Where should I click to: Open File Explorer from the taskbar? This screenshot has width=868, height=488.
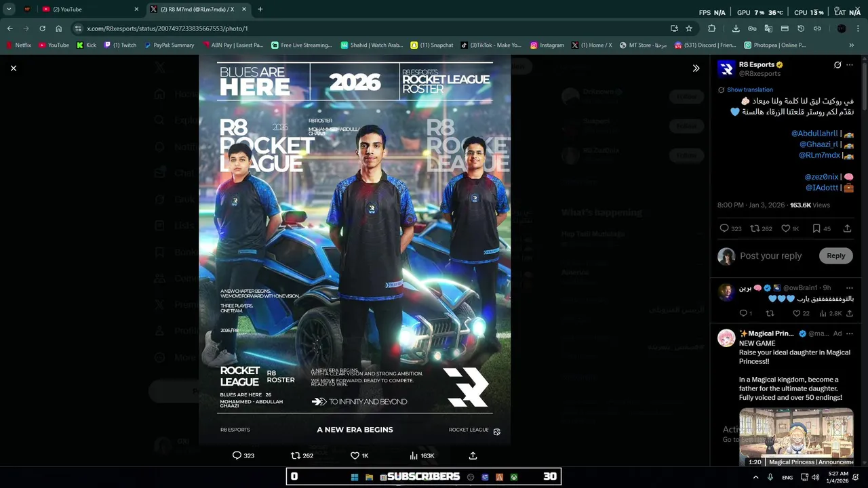369,476
